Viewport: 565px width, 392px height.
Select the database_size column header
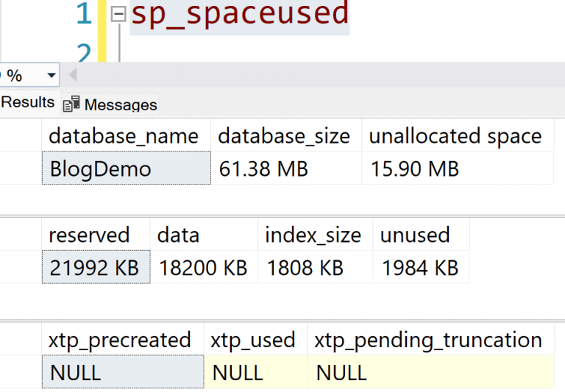[x=284, y=136]
